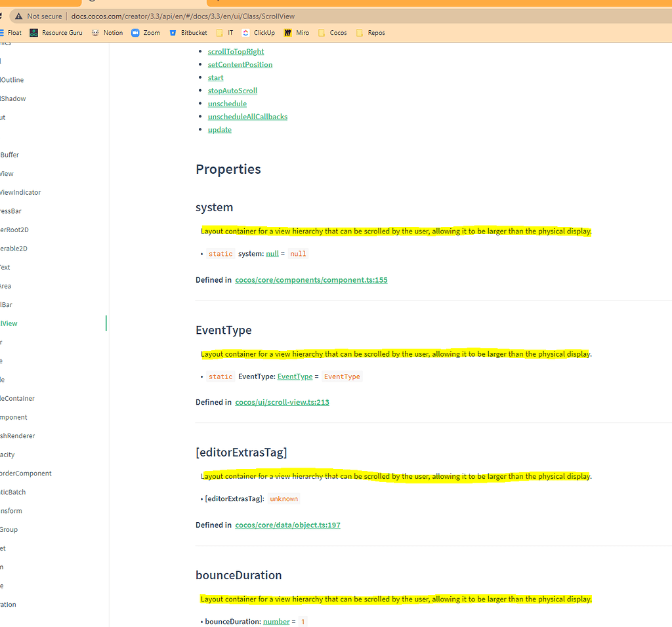Viewport: 672px width, 627px height.
Task: Select the lShadow sidebar entry
Action: (13, 98)
